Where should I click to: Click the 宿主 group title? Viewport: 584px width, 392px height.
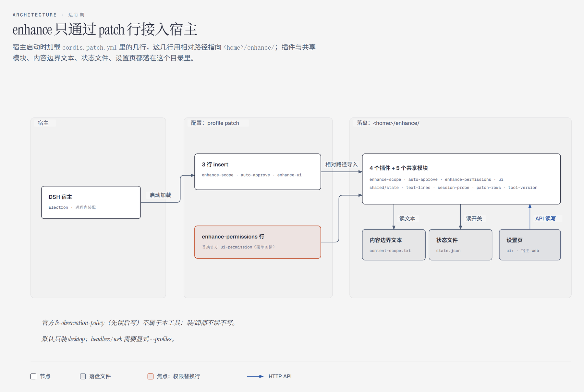(x=43, y=123)
